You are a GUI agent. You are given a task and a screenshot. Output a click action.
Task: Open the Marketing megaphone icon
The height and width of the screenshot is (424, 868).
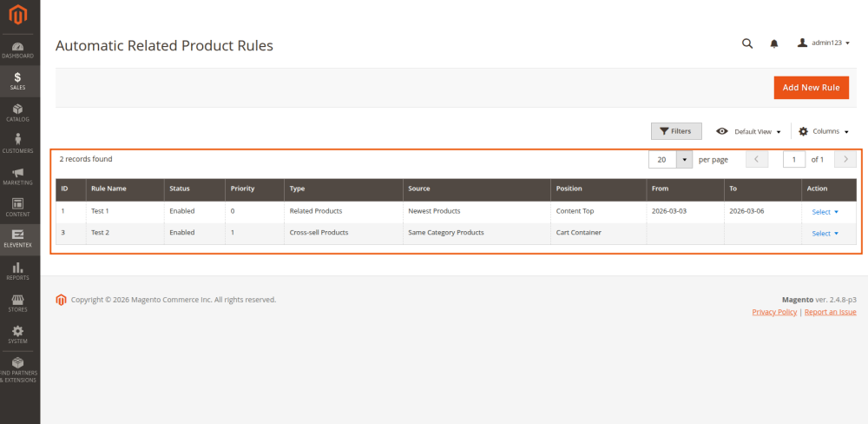tap(19, 176)
